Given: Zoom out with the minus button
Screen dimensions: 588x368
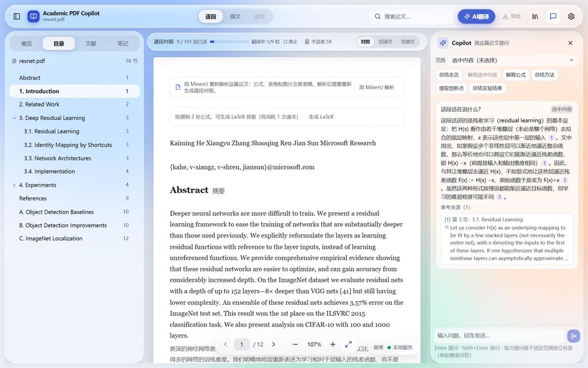Looking at the screenshot, I should coord(295,344).
